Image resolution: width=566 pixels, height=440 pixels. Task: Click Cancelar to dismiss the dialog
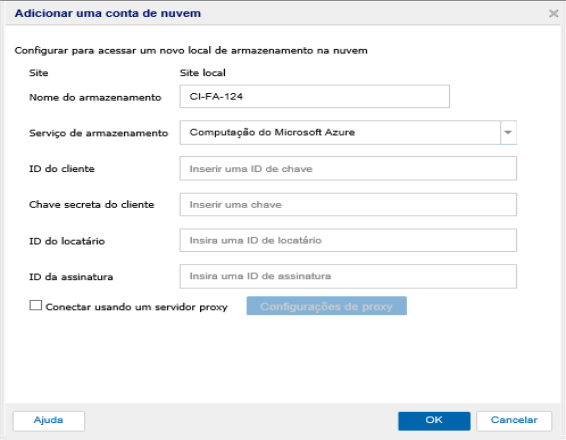[514, 421]
